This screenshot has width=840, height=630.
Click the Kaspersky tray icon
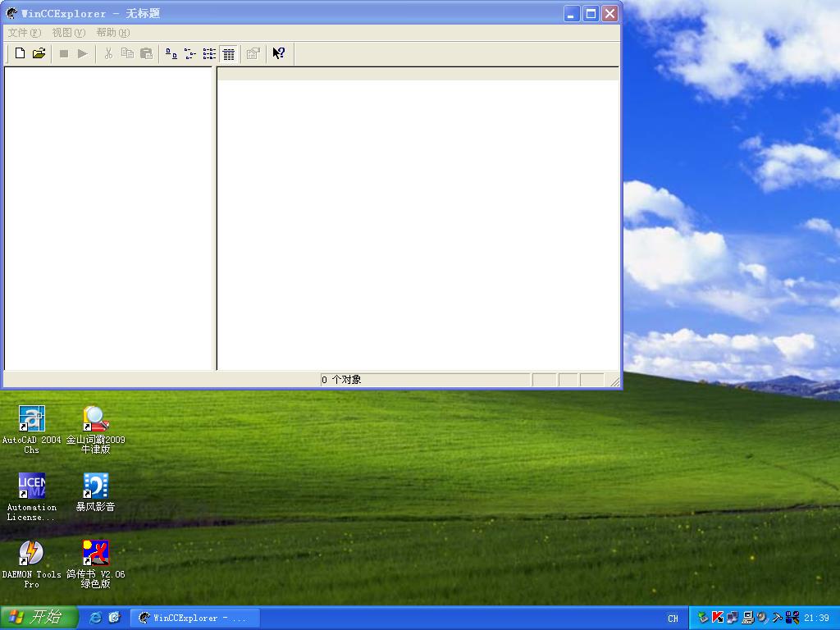pyautogui.click(x=718, y=618)
